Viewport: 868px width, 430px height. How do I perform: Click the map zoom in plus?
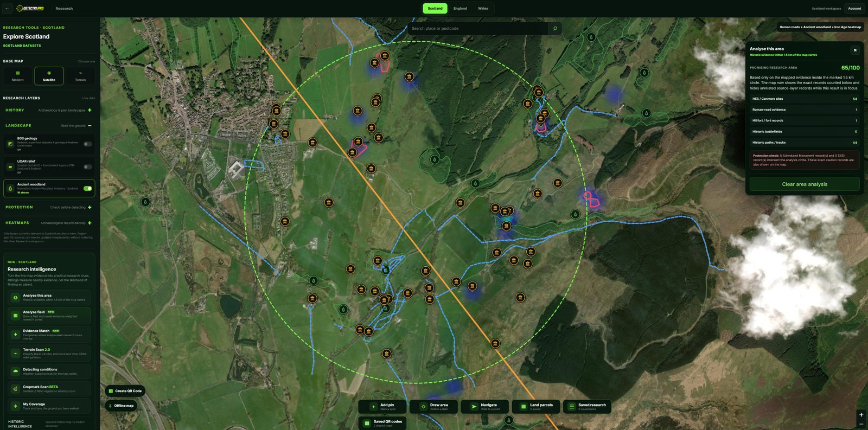(x=861, y=415)
